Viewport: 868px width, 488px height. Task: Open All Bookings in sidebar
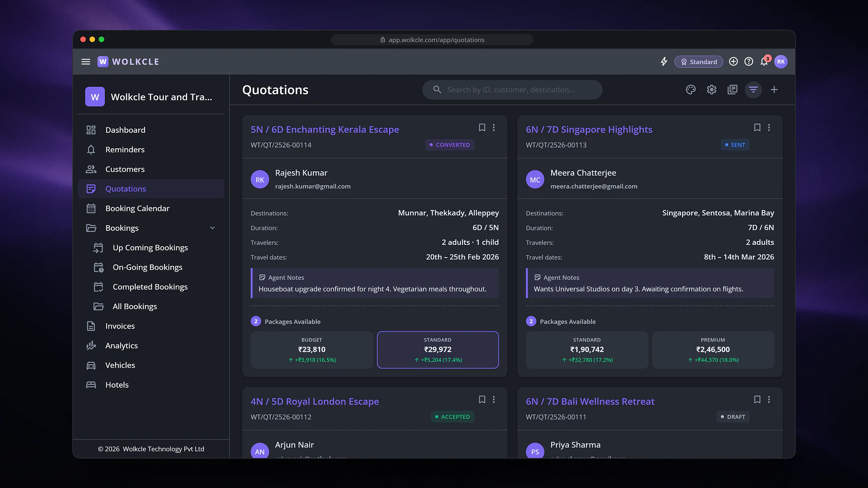click(151, 306)
